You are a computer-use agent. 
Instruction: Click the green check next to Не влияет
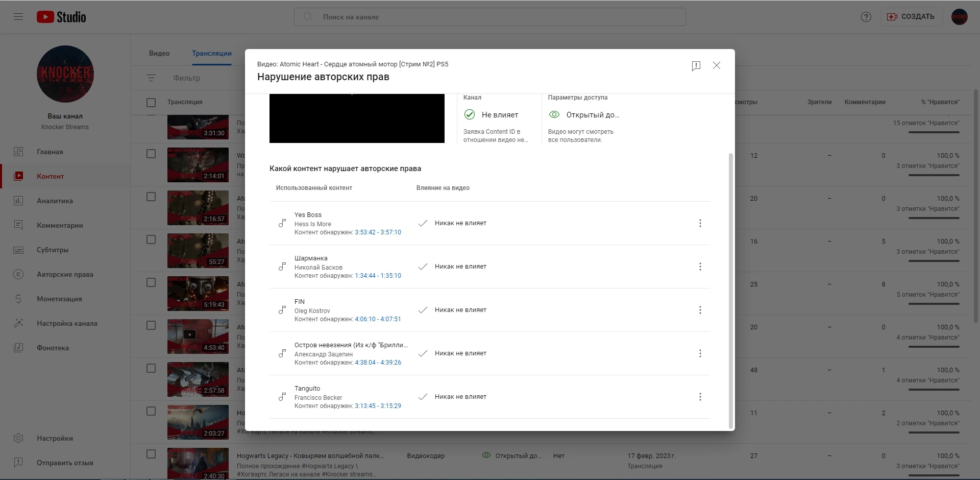click(470, 115)
